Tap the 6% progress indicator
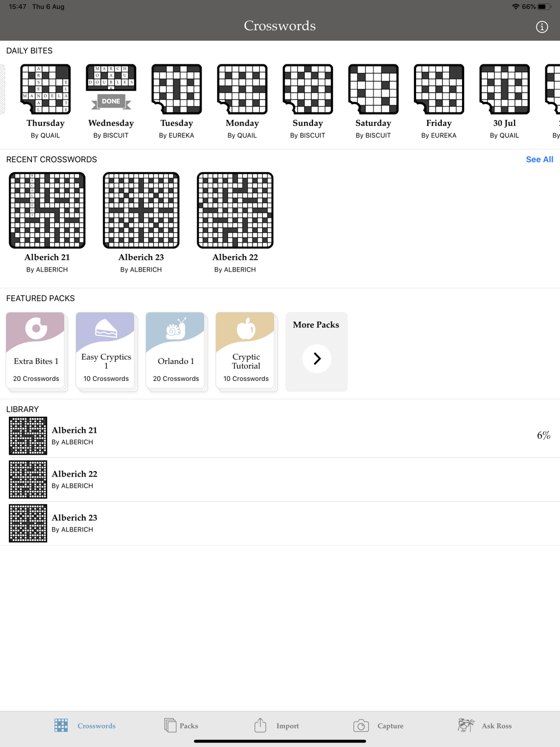The width and height of the screenshot is (560, 747). 544,435
